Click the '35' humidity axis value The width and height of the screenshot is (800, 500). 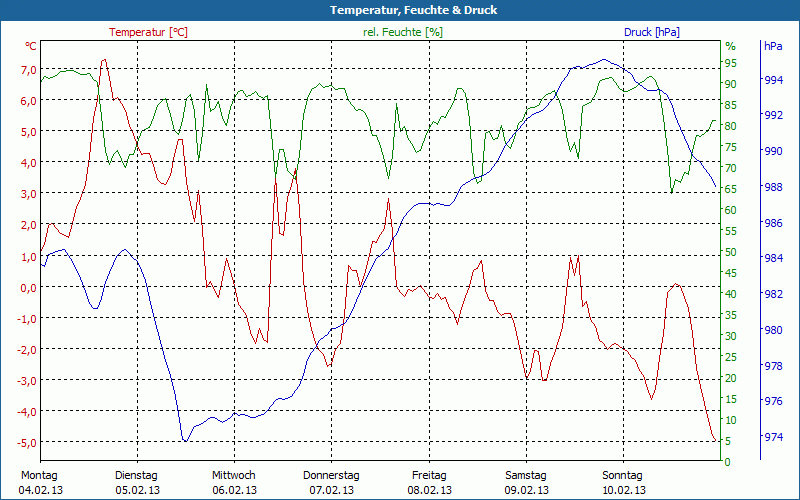[731, 315]
